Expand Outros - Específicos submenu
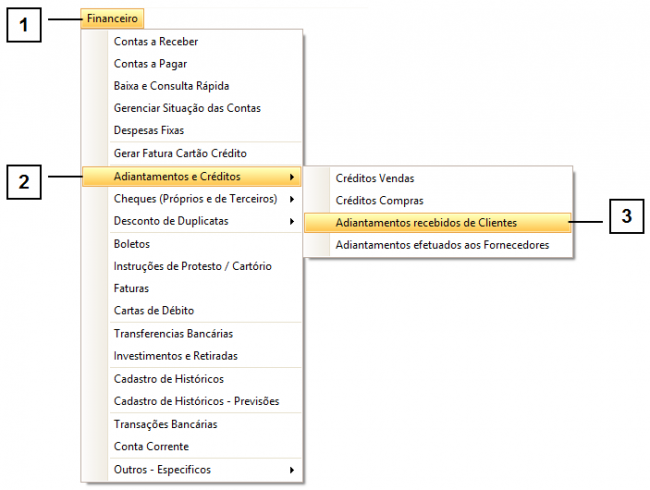This screenshot has height=490, width=650. tap(162, 470)
